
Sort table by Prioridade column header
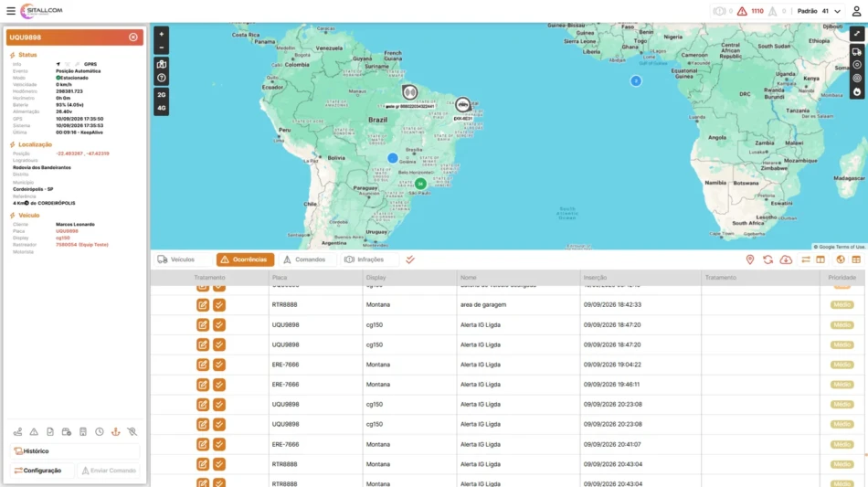842,277
